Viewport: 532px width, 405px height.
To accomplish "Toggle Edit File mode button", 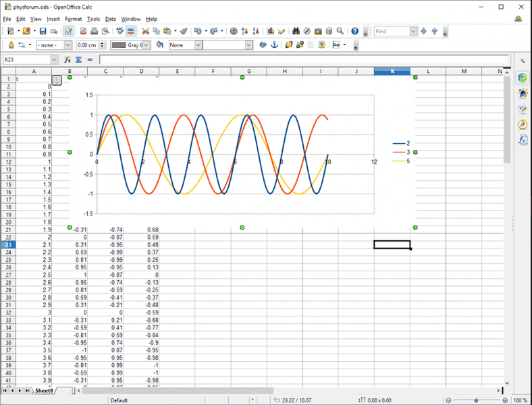I will [68, 31].
